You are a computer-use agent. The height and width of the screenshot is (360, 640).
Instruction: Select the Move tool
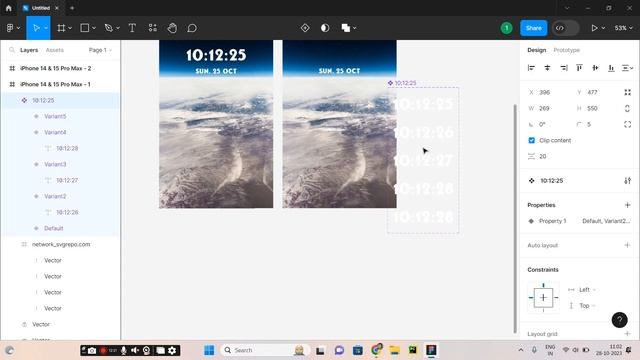coord(36,28)
